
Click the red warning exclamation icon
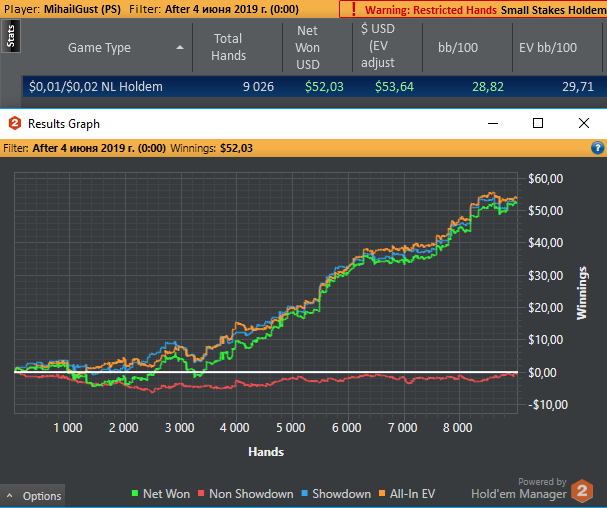coord(352,9)
